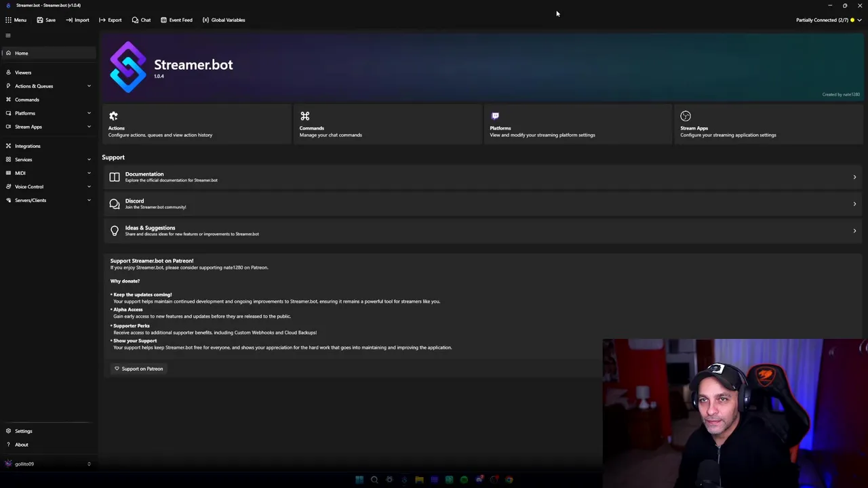The image size is (868, 488).
Task: Open the Discord row arrow
Action: click(854, 204)
